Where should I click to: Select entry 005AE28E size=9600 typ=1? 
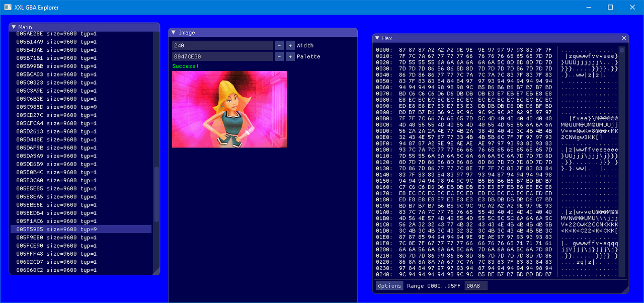(81, 34)
